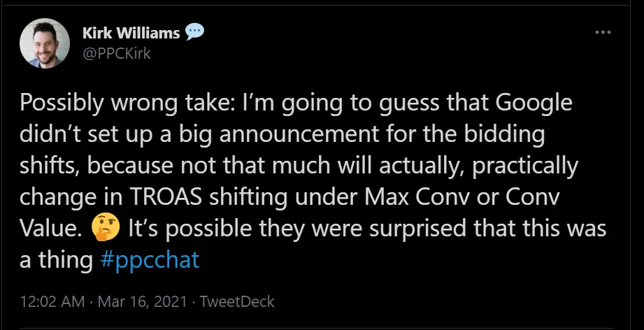The image size is (644, 330).
Task: Click the speech bubble badge beside Kirk Williams
Action: (x=195, y=32)
